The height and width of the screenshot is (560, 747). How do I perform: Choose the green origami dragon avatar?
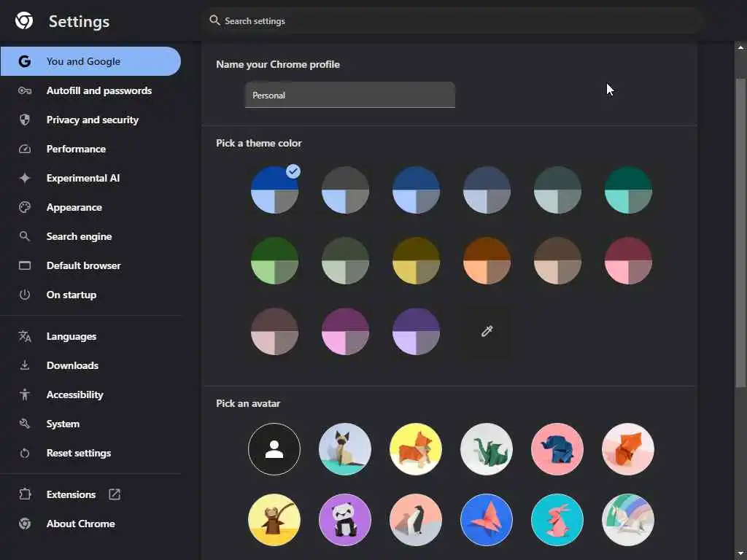coord(487,449)
